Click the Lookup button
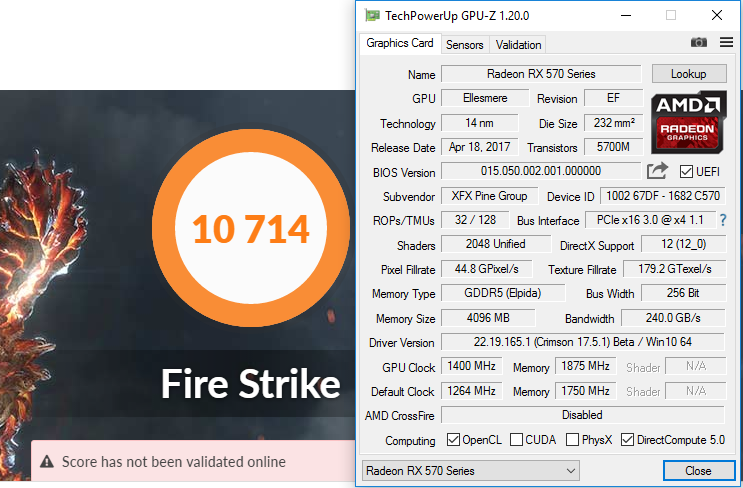The width and height of the screenshot is (743, 488). point(689,74)
